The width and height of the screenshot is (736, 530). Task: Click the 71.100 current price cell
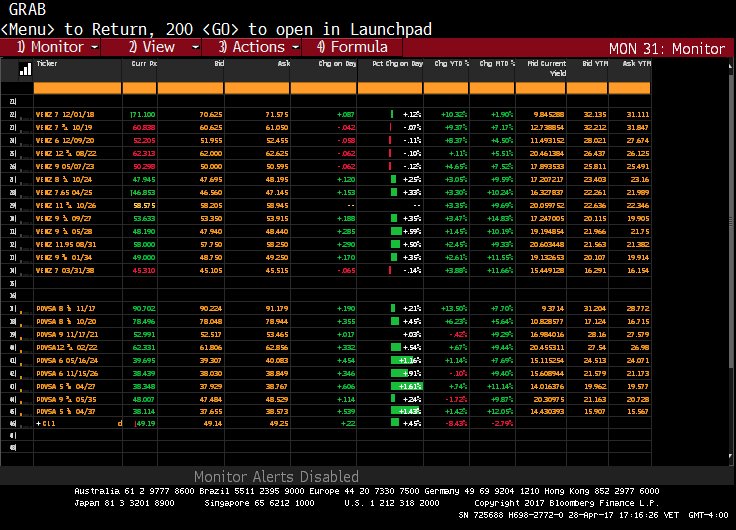point(143,115)
